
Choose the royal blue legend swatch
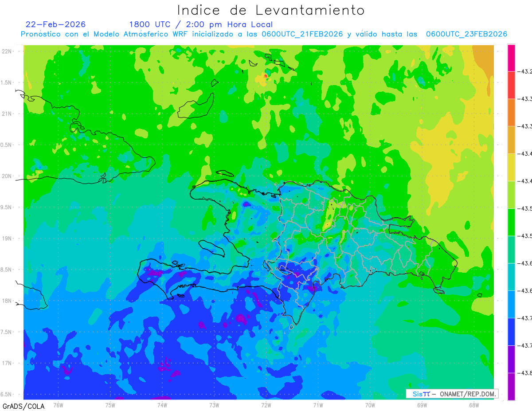(511, 332)
